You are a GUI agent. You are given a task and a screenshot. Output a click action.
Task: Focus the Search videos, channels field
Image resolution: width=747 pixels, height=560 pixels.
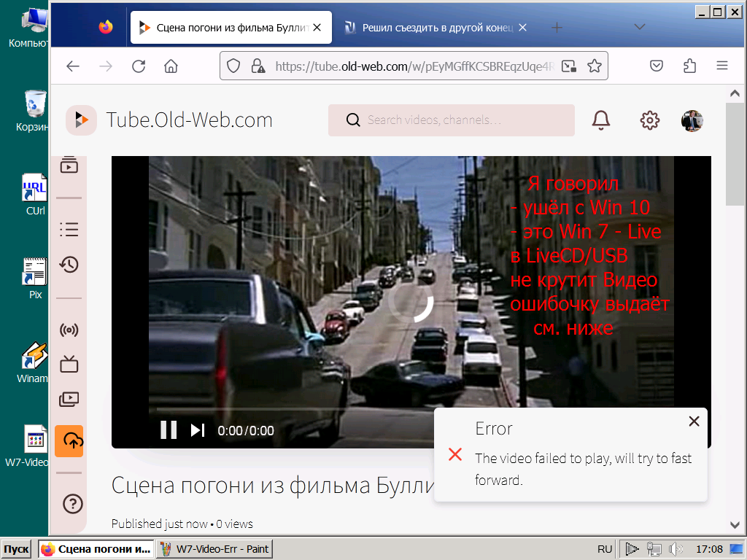point(451,120)
